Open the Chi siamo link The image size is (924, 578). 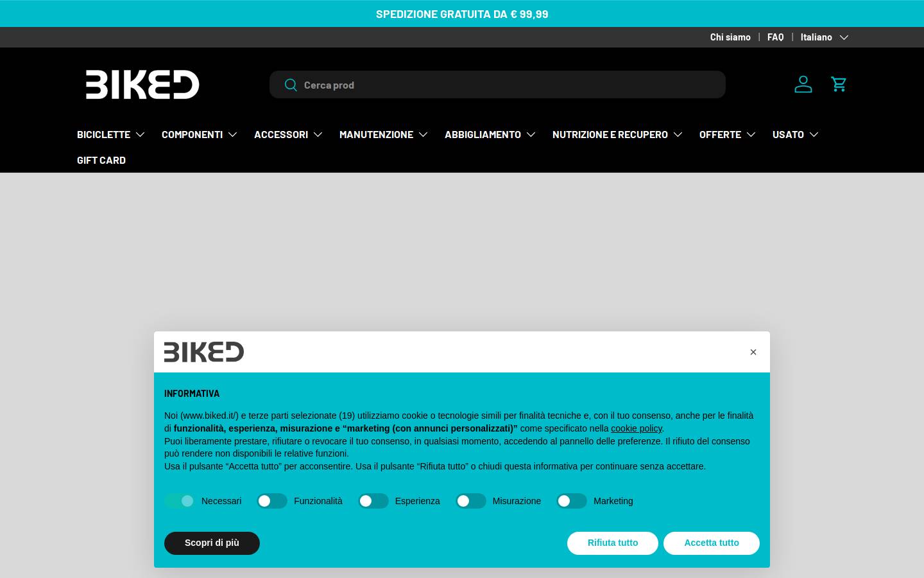(x=730, y=37)
